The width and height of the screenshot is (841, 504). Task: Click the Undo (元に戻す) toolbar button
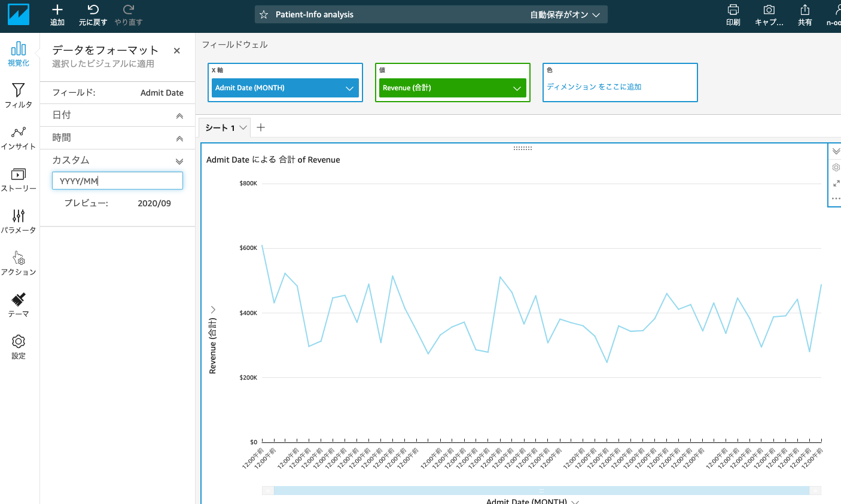tap(93, 15)
